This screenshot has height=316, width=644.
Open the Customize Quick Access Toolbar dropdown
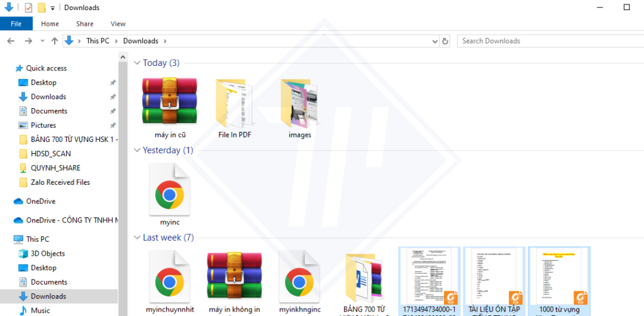(x=53, y=8)
